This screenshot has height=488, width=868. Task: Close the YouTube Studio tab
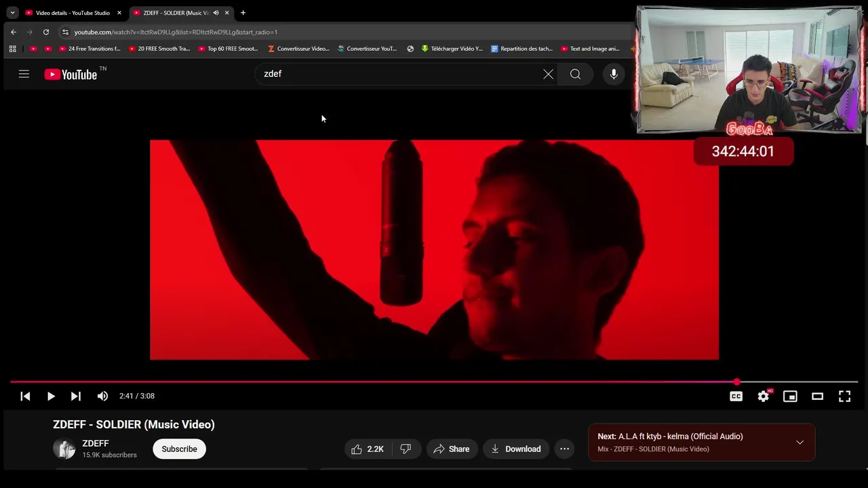pyautogui.click(x=119, y=13)
